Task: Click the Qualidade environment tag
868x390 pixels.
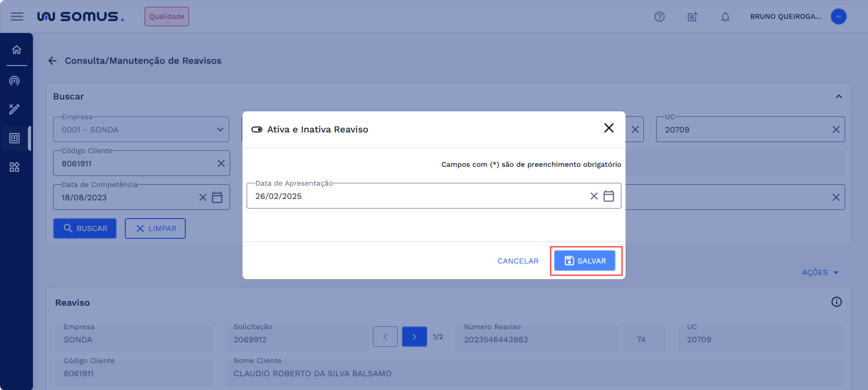Action: pos(167,16)
